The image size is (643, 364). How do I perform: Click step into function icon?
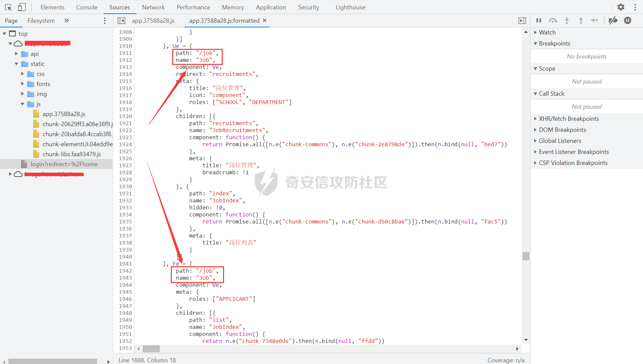tap(567, 20)
